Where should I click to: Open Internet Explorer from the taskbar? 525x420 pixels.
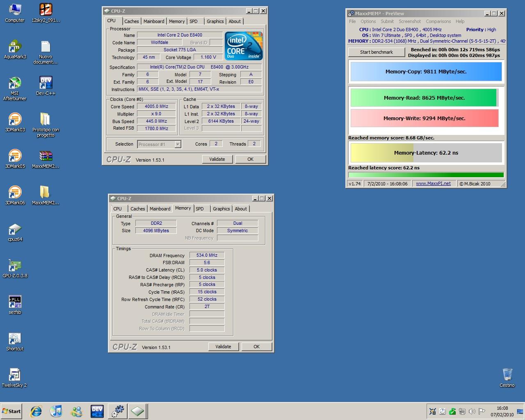pyautogui.click(x=37, y=411)
